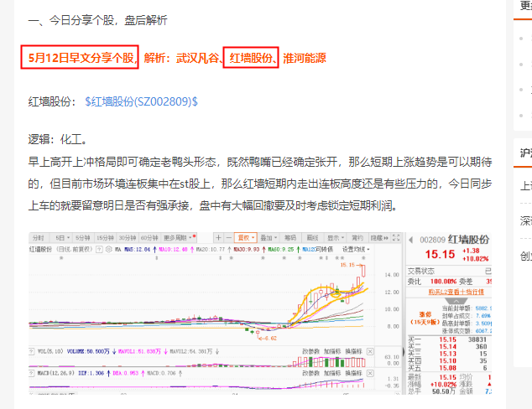Open help icon on MACD indicator row

[32, 373]
